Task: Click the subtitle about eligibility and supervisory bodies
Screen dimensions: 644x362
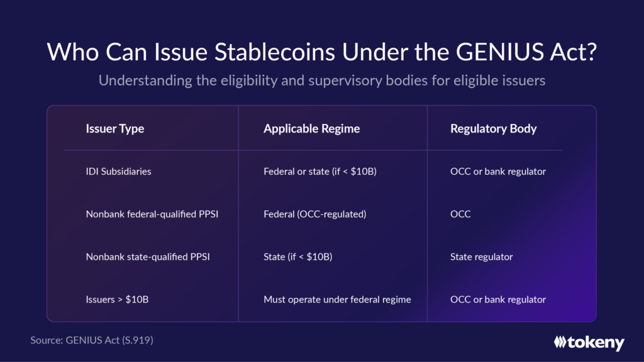Action: 321,80
